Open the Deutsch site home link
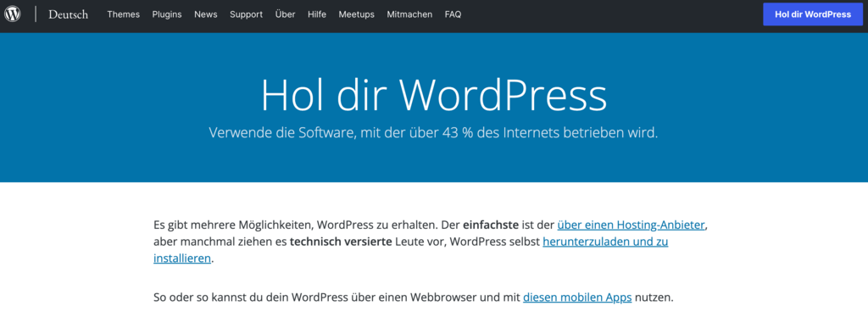This screenshot has width=868, height=317. [x=68, y=15]
